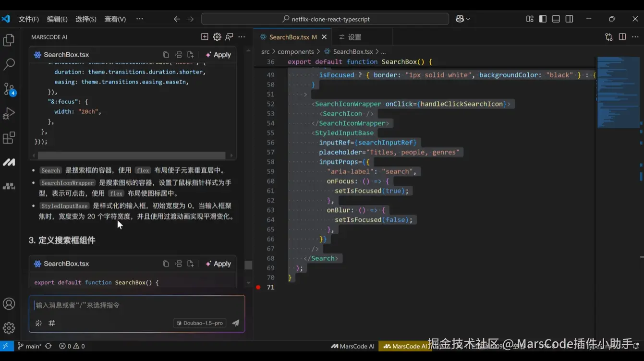Open the 选择(S) menu
This screenshot has height=361, width=644.
tap(86, 19)
